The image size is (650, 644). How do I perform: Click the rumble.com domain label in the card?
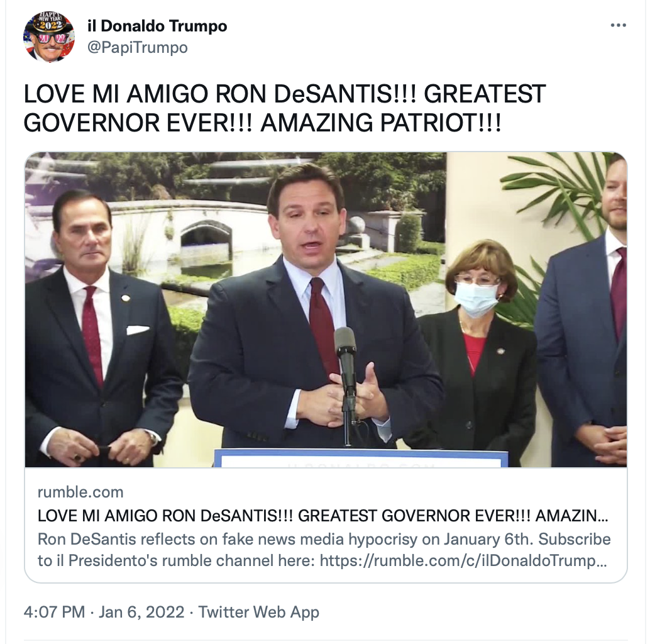point(80,492)
